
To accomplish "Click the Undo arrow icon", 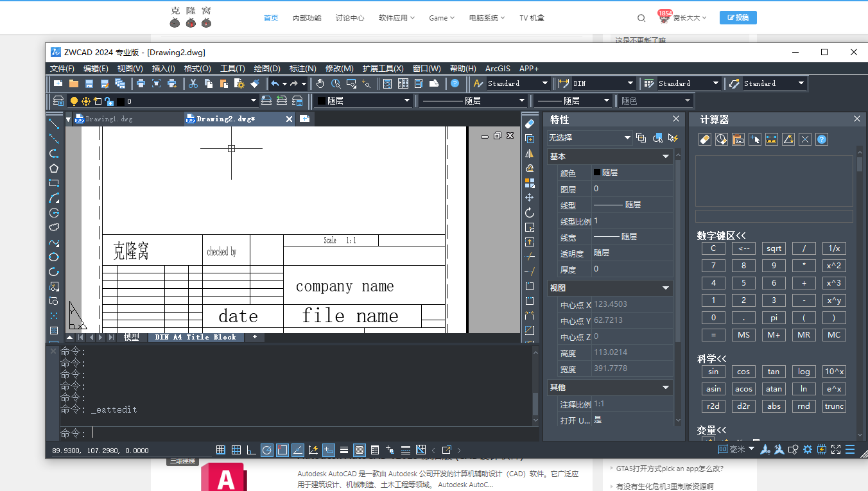I will pos(275,83).
